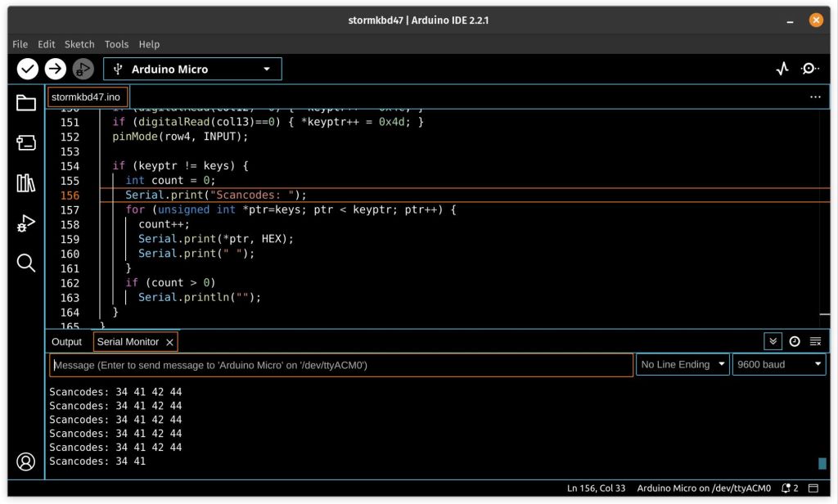Start debugging with the debug play icon

tap(83, 70)
